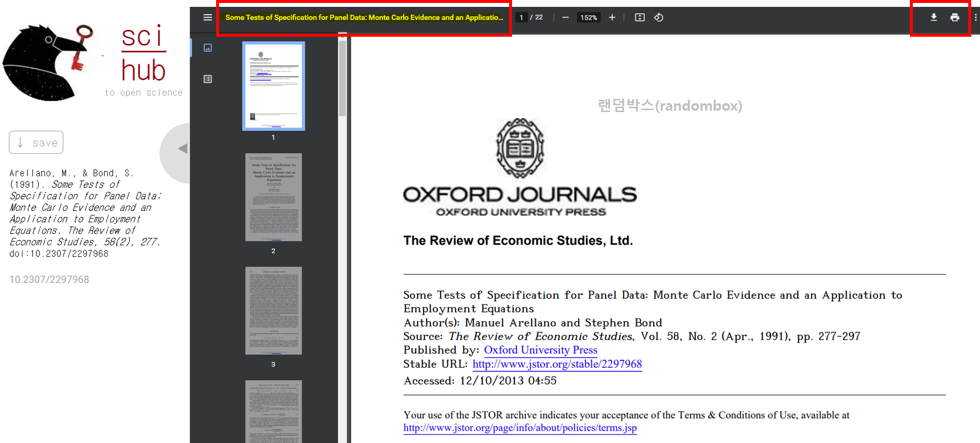Collapse the Sci-Hub side panel arrow
The height and width of the screenshot is (443, 980).
click(182, 148)
